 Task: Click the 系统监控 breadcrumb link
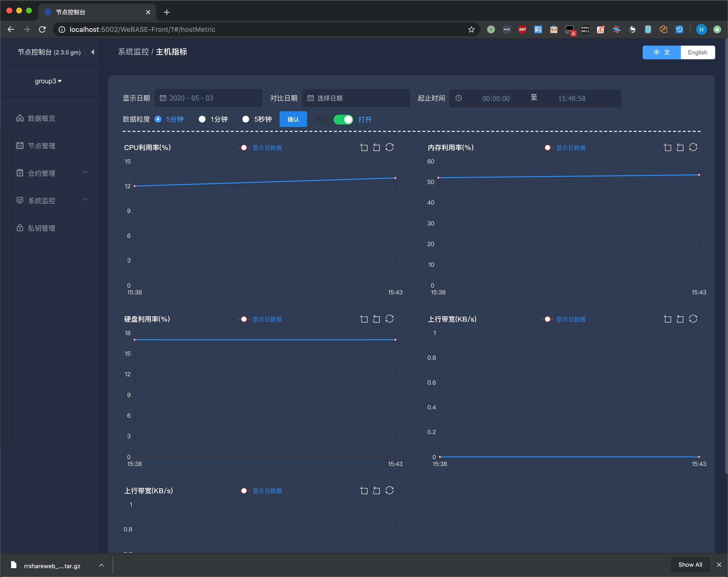tap(133, 52)
